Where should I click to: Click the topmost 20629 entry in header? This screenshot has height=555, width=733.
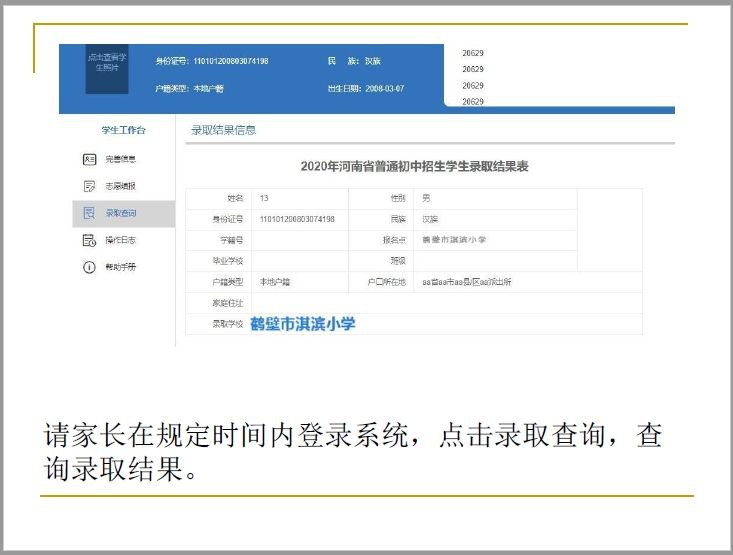tap(473, 53)
